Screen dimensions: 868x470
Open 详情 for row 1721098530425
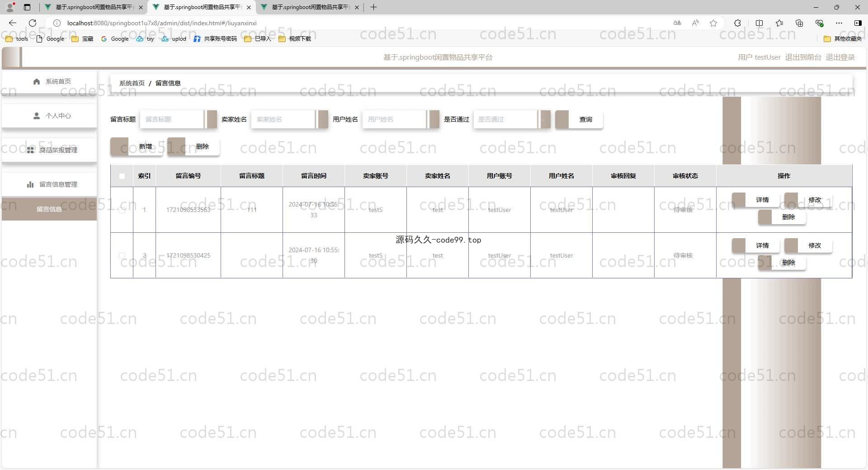pos(755,245)
